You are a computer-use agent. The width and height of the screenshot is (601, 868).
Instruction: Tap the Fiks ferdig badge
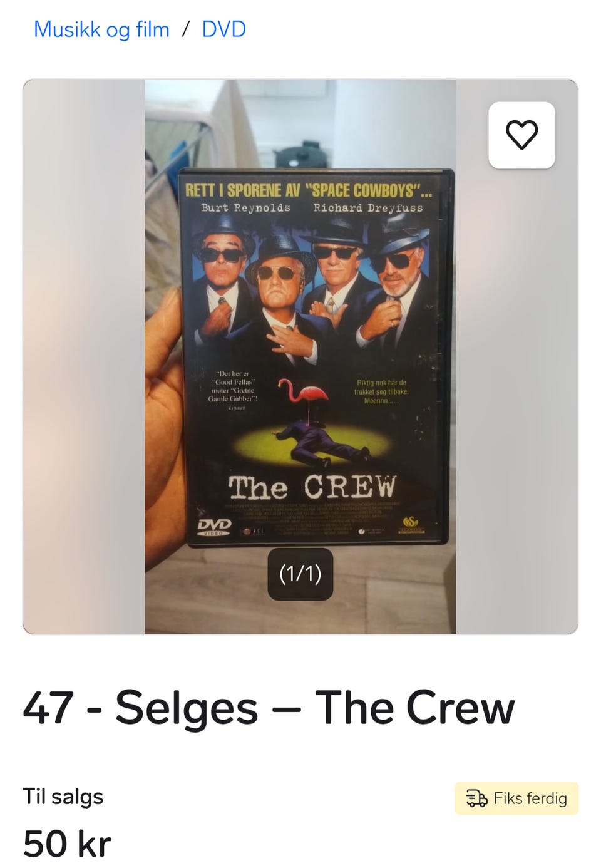516,798
